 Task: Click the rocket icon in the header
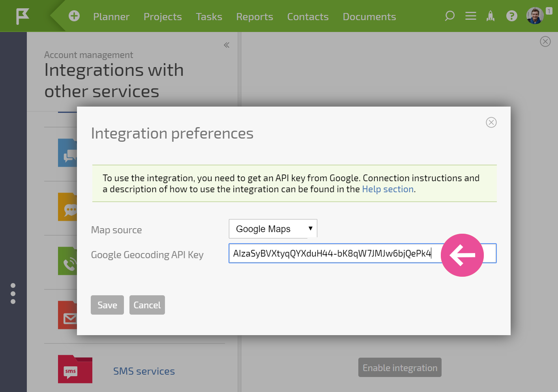coord(491,16)
